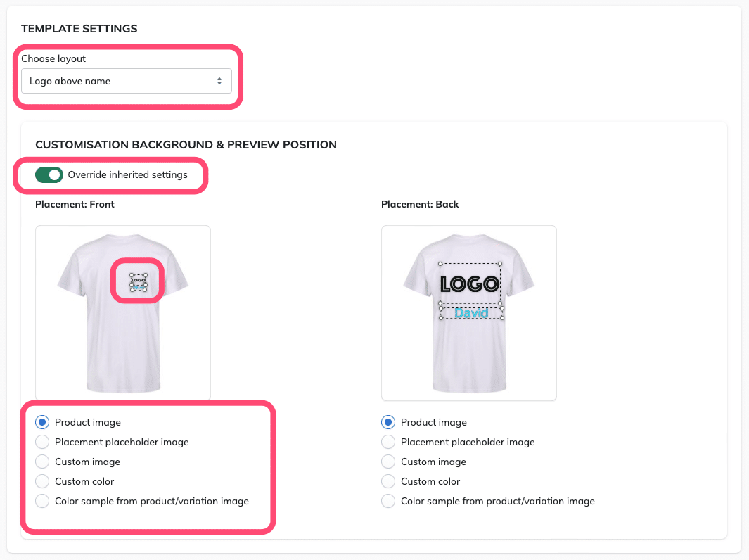Choose Custom color for Back placement
749x560 pixels.
pyautogui.click(x=388, y=481)
